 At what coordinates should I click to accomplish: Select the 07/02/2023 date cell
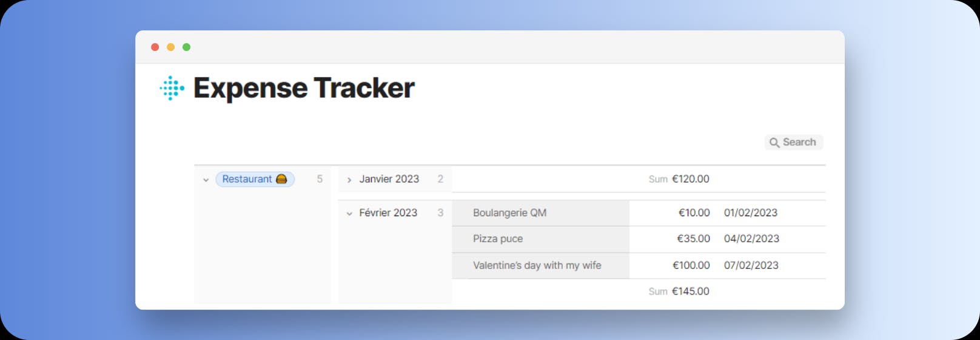coord(751,265)
